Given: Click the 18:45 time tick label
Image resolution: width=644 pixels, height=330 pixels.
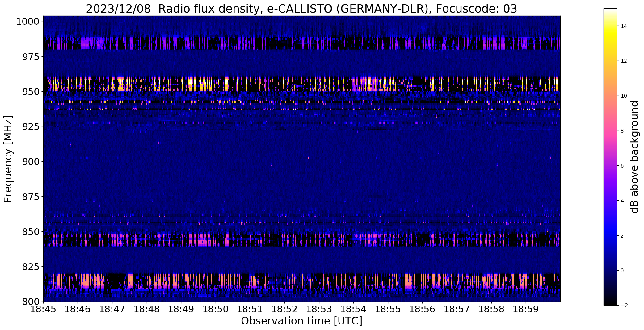Looking at the screenshot, I should tap(43, 309).
